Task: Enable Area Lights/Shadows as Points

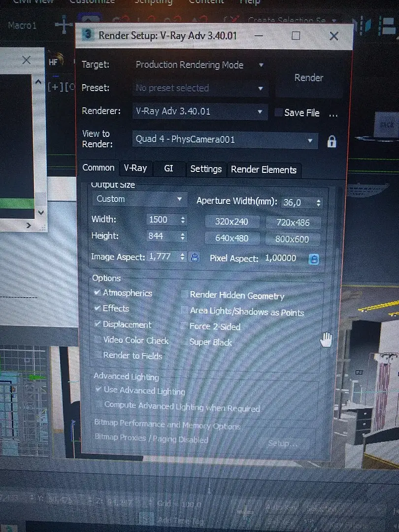Action: point(184,310)
